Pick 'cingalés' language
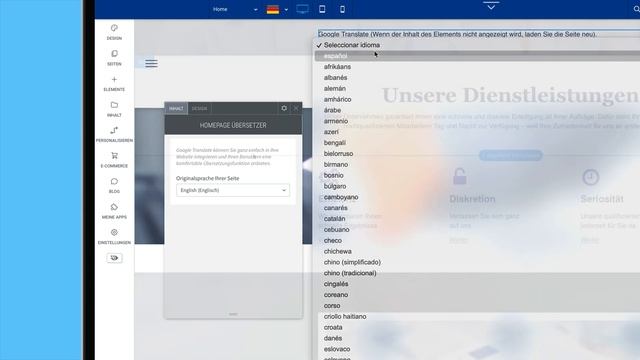This screenshot has width=640, height=360. pos(336,284)
